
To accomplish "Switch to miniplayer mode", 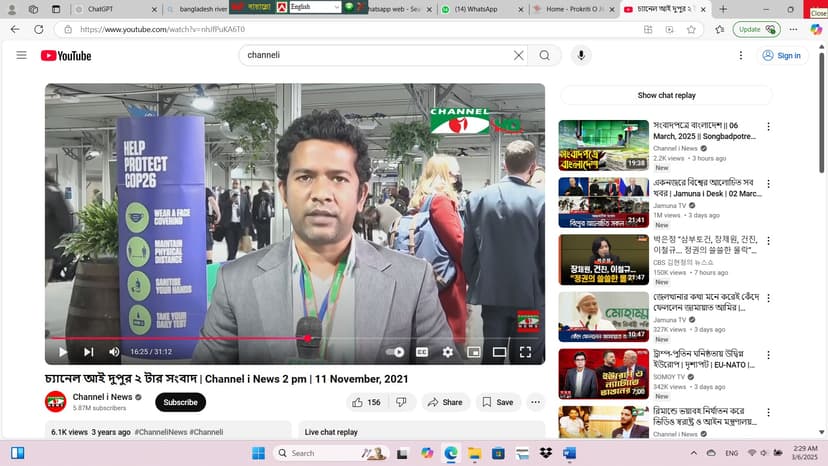I will tap(474, 352).
